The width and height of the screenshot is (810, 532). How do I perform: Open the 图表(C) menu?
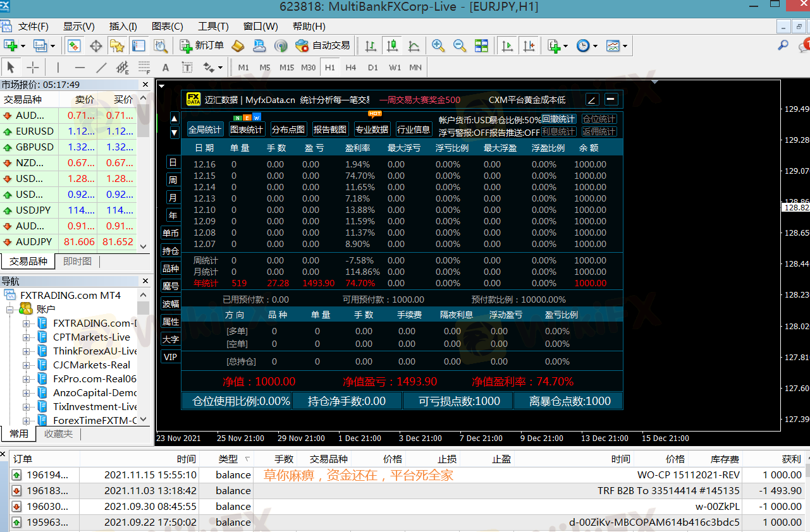[x=167, y=27]
